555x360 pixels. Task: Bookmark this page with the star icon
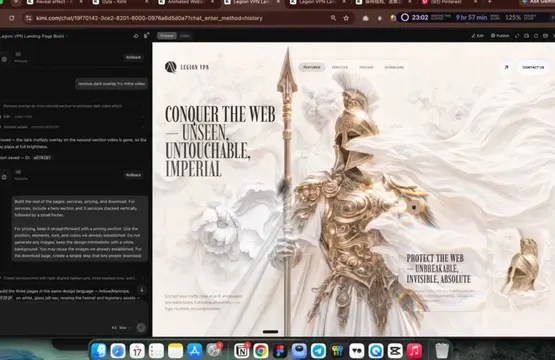pos(346,18)
